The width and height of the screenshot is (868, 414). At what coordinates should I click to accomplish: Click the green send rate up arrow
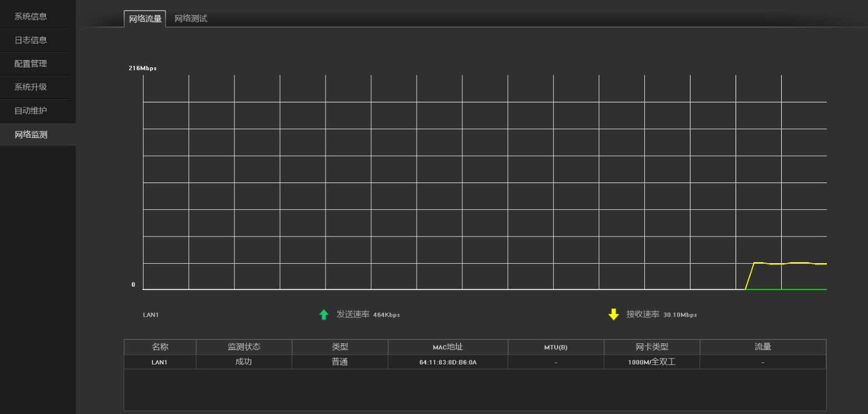[x=324, y=314]
